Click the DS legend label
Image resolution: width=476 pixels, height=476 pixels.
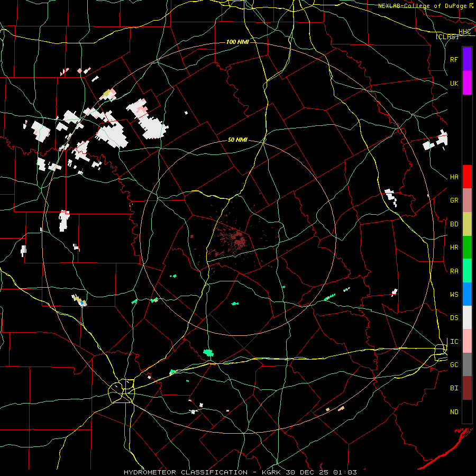click(454, 318)
